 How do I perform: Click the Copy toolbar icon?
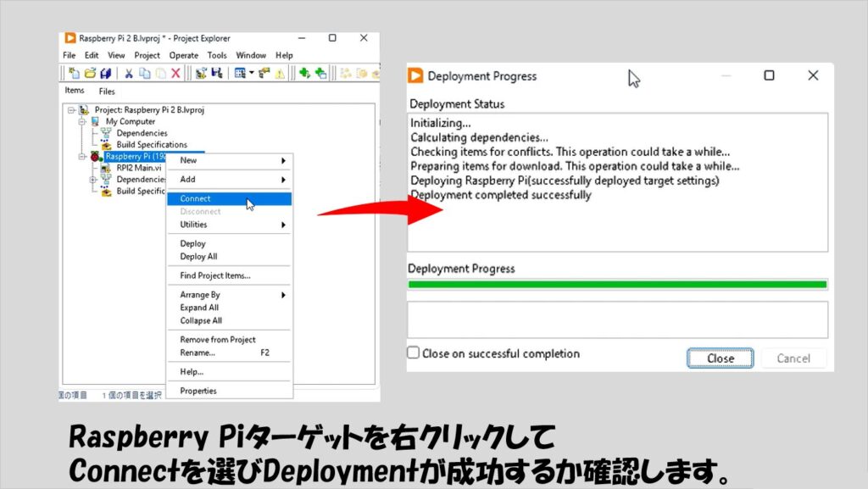pyautogui.click(x=144, y=73)
